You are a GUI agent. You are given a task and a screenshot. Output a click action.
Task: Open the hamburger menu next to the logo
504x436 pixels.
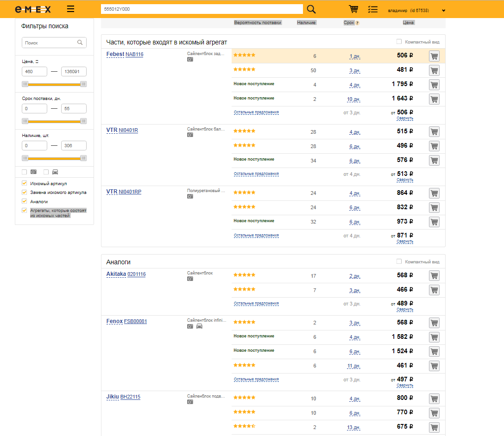pyautogui.click(x=70, y=9)
